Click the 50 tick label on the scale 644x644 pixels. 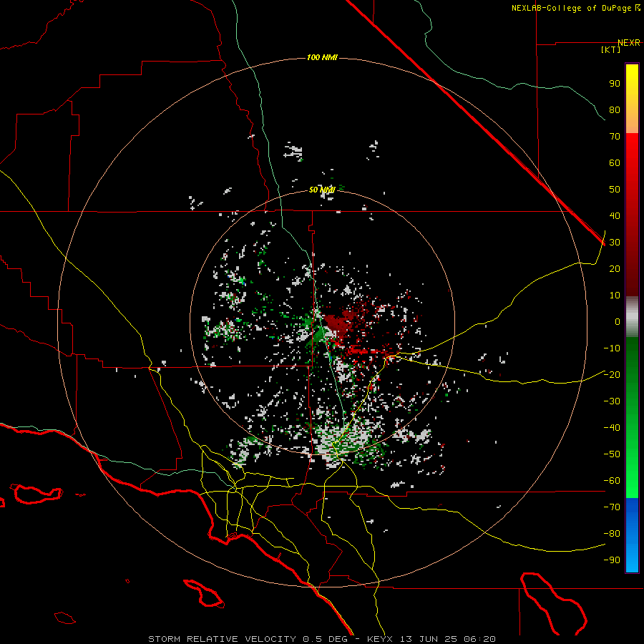(615, 190)
